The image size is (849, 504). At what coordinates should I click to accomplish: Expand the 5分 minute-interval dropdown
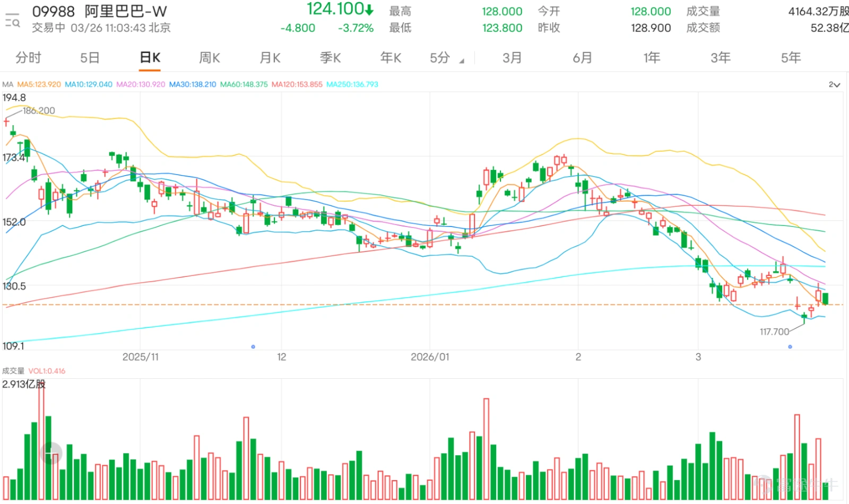click(x=446, y=57)
